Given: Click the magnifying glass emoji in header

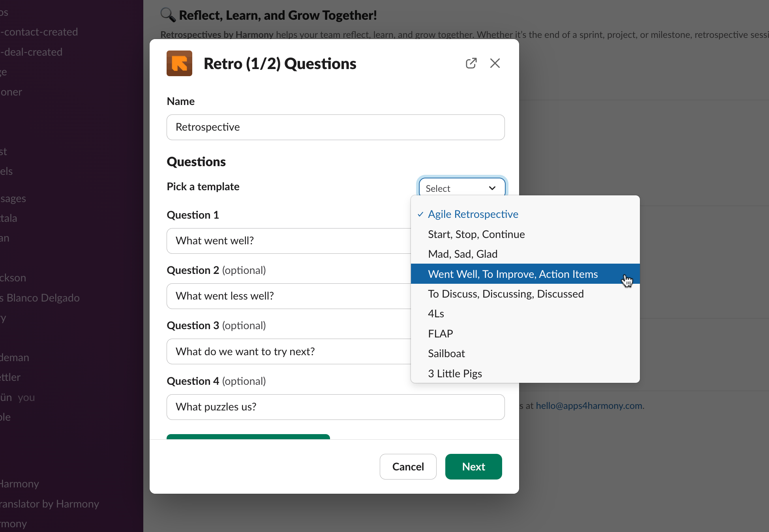Looking at the screenshot, I should (168, 15).
